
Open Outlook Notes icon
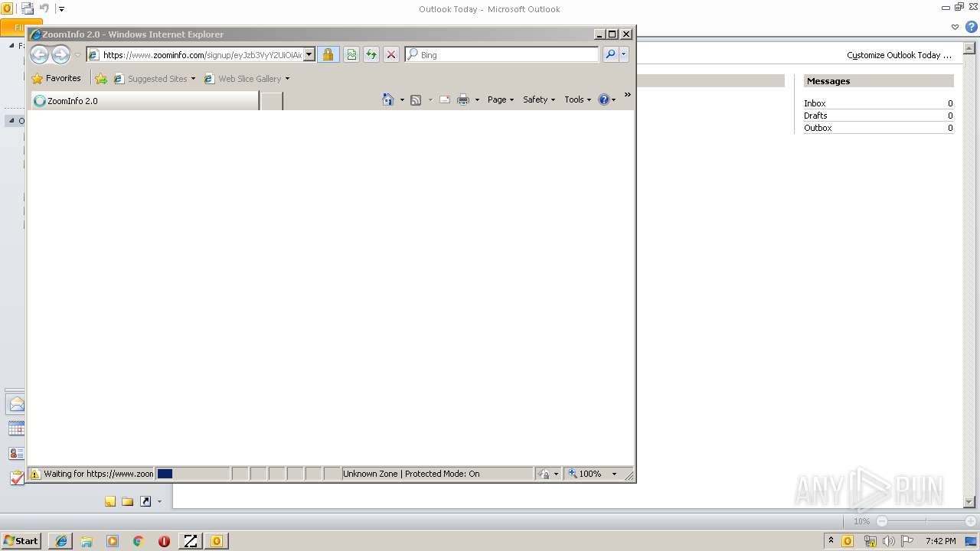pos(110,501)
